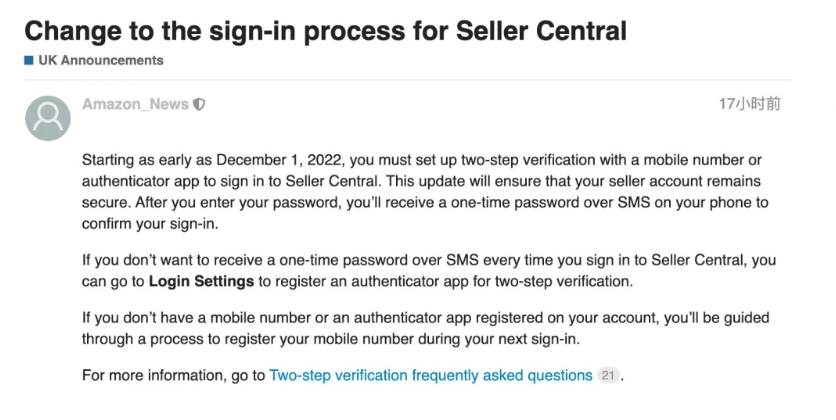Click the paragraph starting with Starting as early
This screenshot has height=420, width=836.
click(425, 191)
